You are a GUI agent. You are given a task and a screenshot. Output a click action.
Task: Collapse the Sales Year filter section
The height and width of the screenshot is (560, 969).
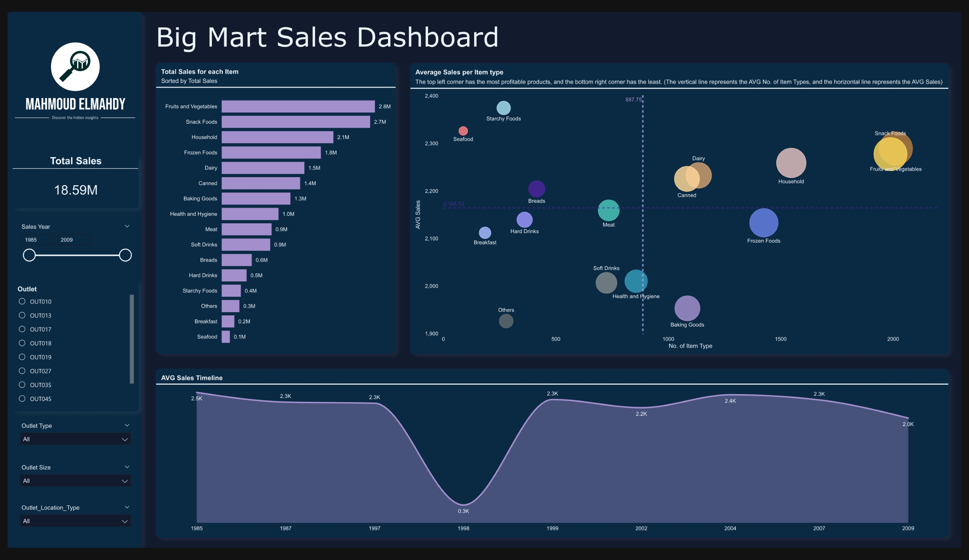[x=127, y=226]
